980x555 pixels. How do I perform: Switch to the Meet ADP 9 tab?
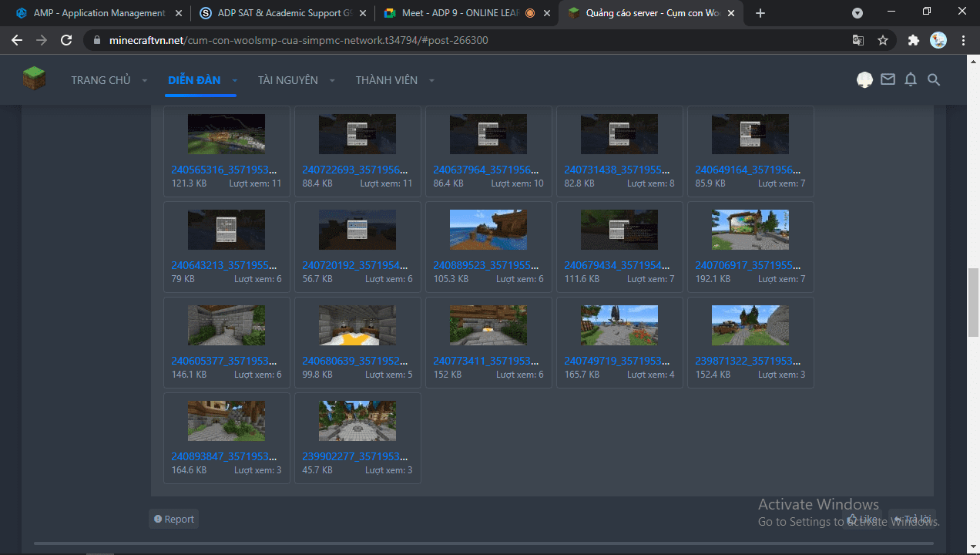pos(458,13)
